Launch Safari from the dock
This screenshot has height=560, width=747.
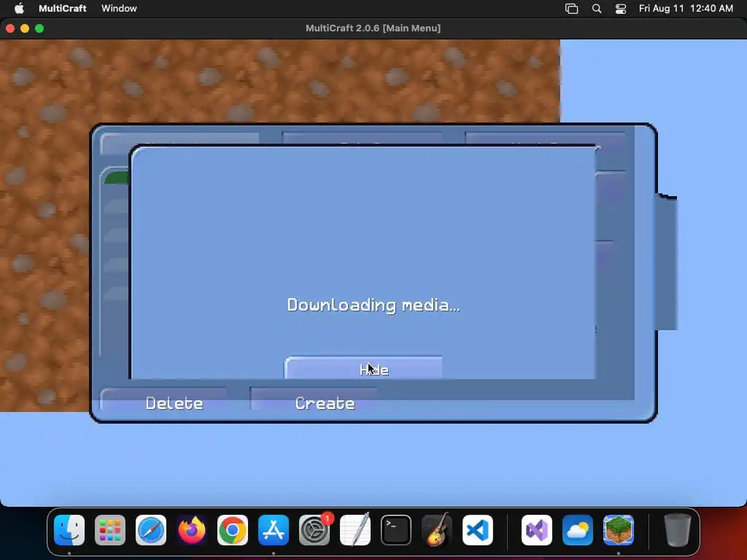[151, 530]
